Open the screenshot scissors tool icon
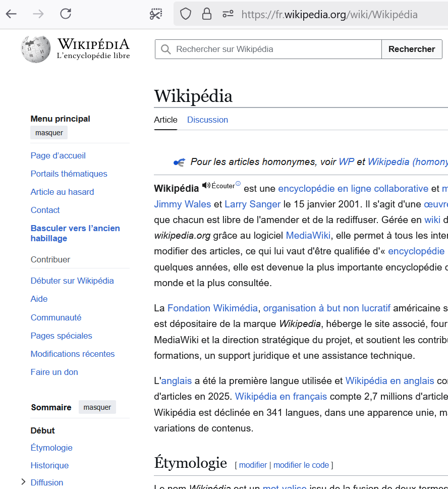 click(156, 14)
